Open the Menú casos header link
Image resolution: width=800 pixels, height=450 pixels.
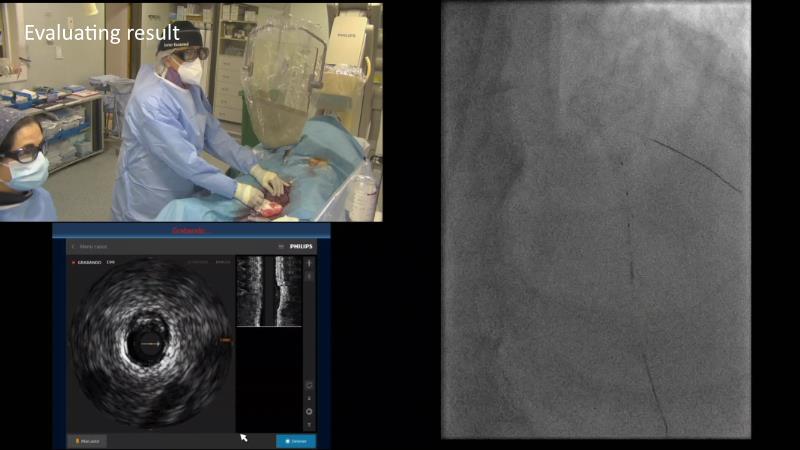pos(95,246)
